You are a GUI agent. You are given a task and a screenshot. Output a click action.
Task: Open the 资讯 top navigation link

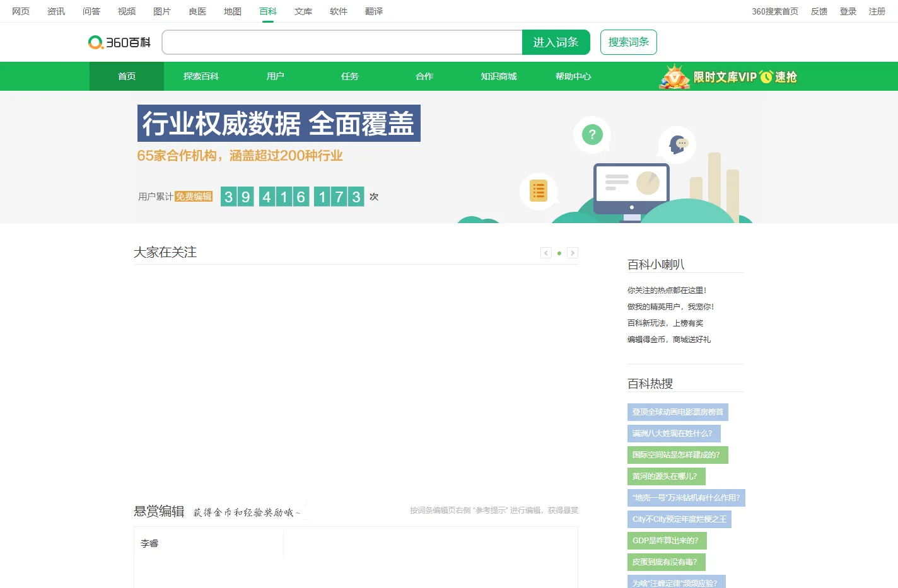[56, 11]
